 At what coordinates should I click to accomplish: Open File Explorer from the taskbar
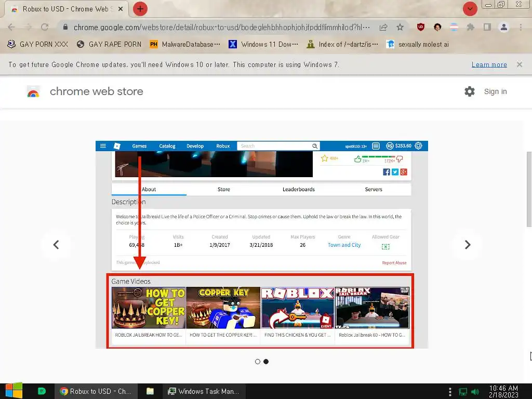coord(150,391)
